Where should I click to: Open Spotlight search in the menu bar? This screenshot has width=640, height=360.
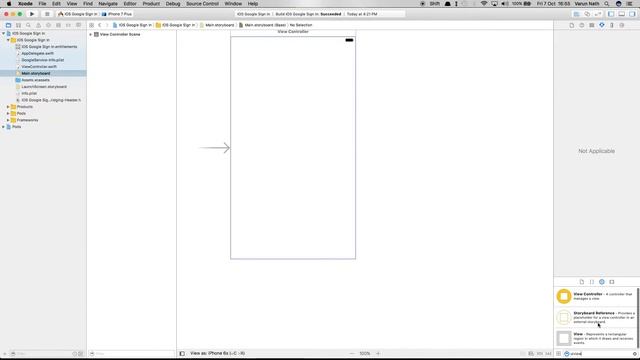(x=607, y=4)
